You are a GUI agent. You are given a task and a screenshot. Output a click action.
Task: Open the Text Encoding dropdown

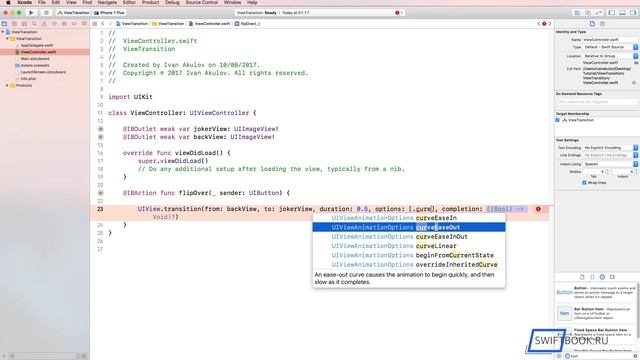pyautogui.click(x=610, y=147)
